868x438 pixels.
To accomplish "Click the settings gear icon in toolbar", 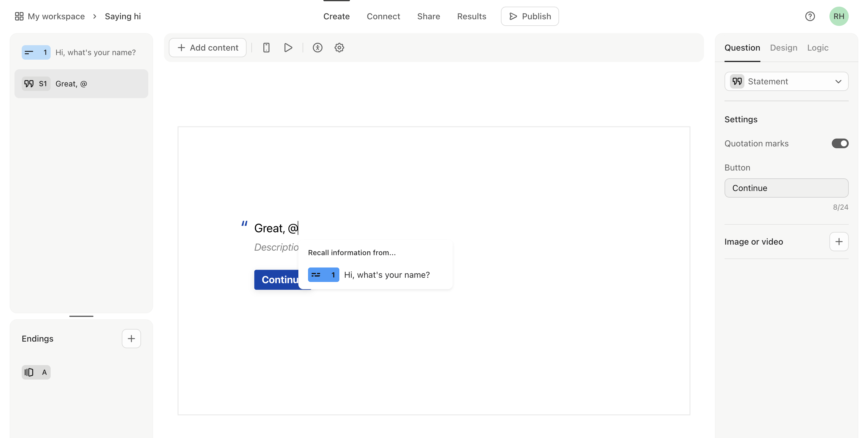I will tap(339, 48).
